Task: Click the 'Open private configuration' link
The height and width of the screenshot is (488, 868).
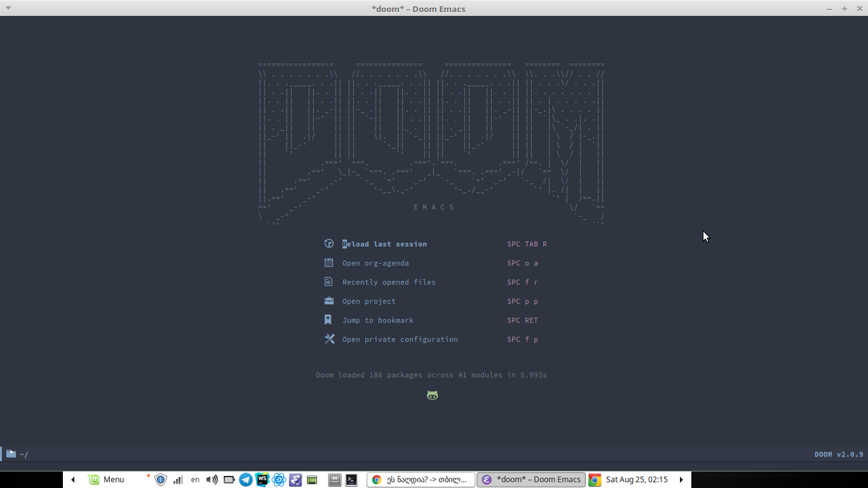Action: coord(400,339)
